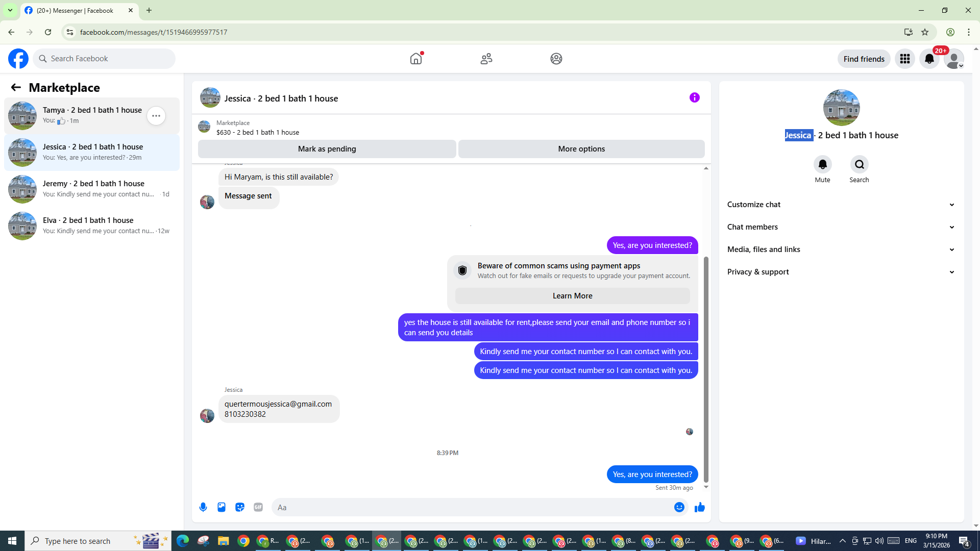Open Chrome three-dot menu
The width and height of the screenshot is (980, 551).
[969, 32]
